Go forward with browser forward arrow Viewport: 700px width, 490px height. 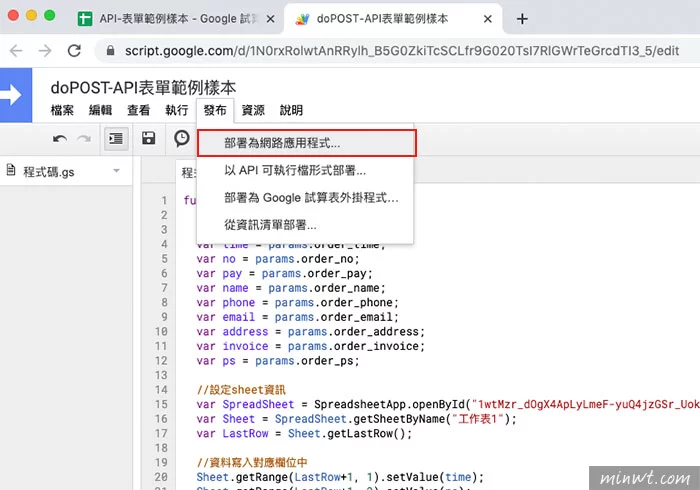tap(45, 51)
